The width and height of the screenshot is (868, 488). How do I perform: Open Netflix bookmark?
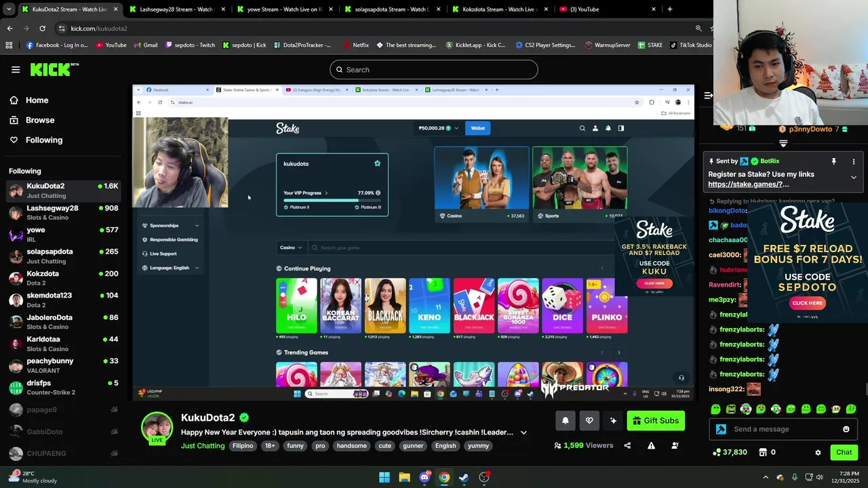tap(355, 45)
